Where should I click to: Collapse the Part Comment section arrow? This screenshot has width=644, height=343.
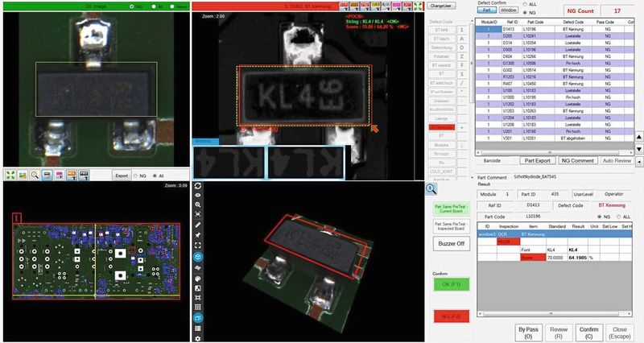pyautogui.click(x=472, y=177)
